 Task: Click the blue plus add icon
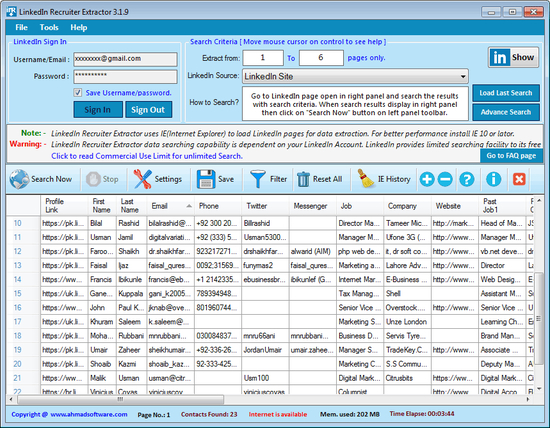tap(427, 179)
